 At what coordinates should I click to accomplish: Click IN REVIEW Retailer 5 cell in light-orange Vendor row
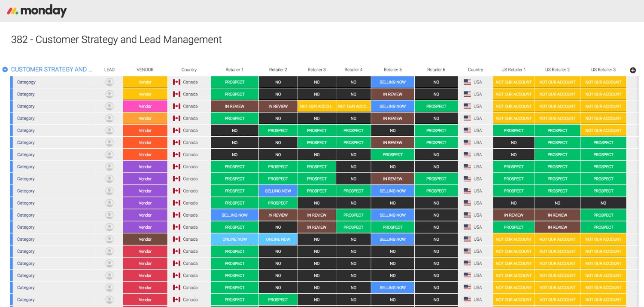tap(393, 118)
